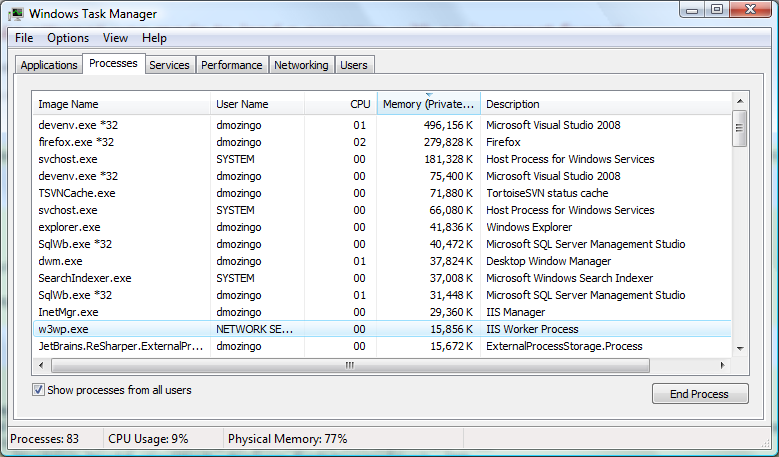Select the explorer.exe process
Image resolution: width=779 pixels, height=457 pixels.
[x=382, y=227]
